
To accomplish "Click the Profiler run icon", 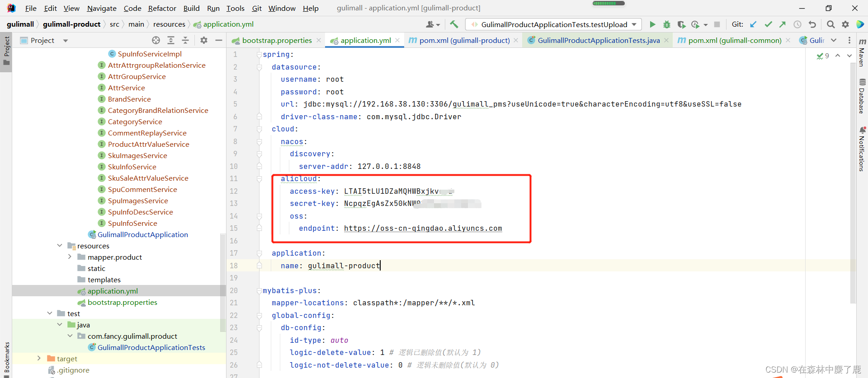I will point(695,24).
